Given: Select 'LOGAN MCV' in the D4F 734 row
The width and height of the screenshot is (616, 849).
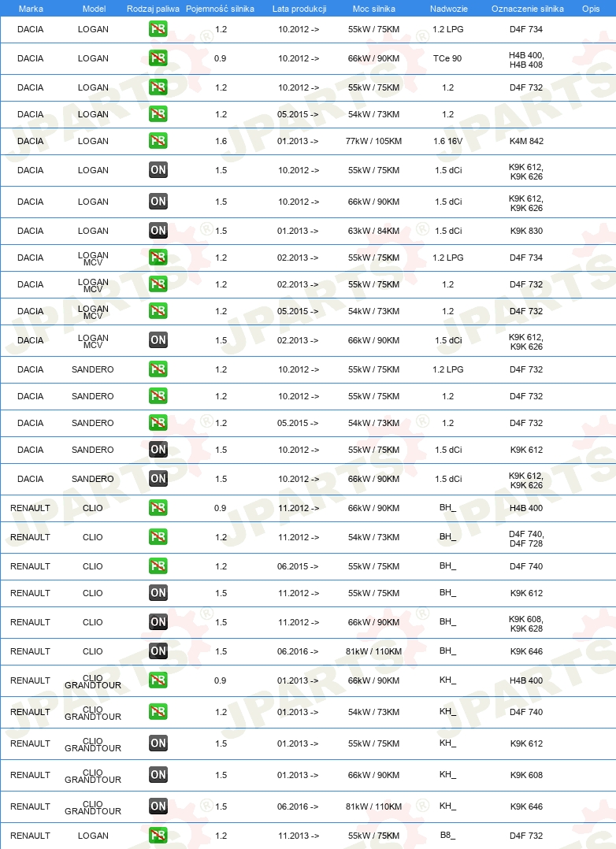Looking at the screenshot, I should coord(93,258).
